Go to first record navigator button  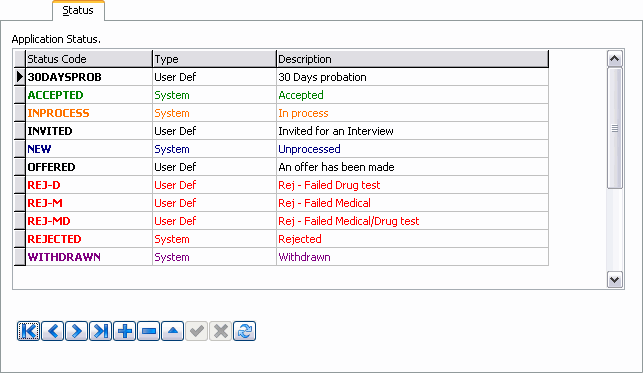pyautogui.click(x=28, y=331)
